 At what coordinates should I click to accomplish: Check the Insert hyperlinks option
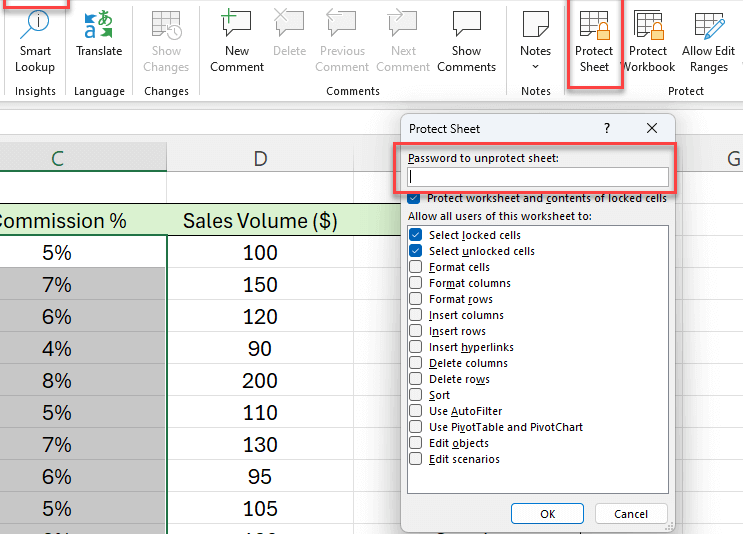pos(416,347)
